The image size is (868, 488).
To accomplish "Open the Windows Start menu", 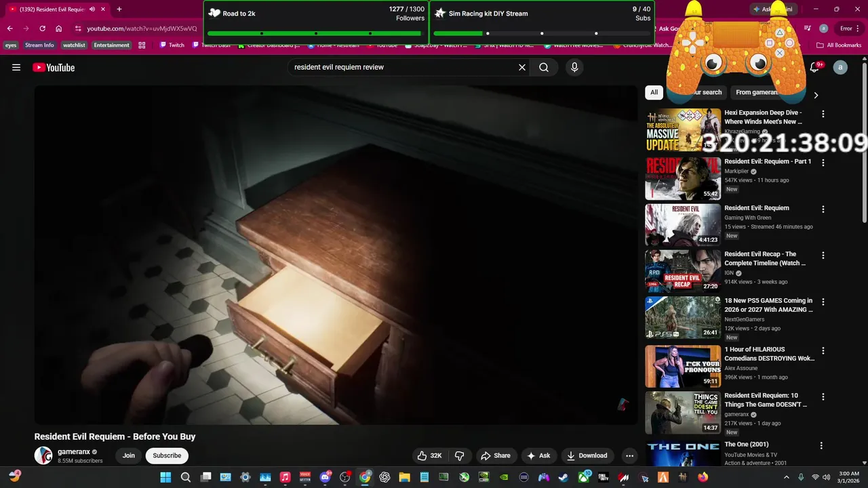I will pyautogui.click(x=165, y=477).
